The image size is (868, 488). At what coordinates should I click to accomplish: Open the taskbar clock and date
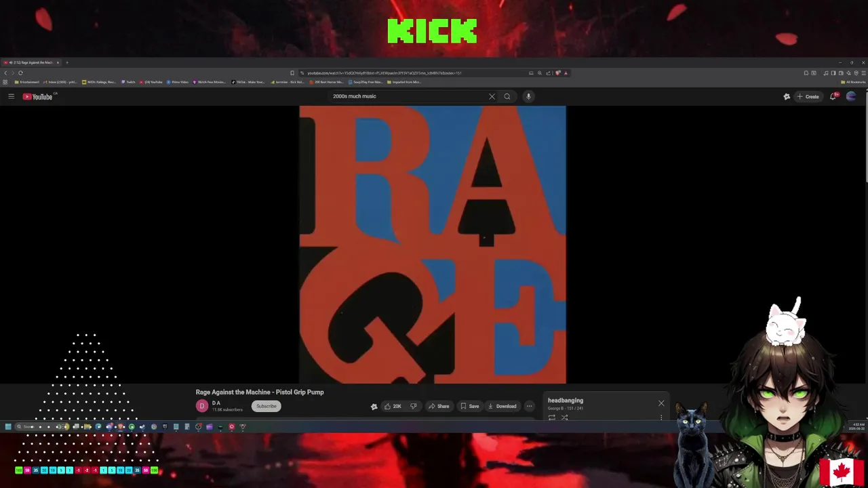point(857,426)
